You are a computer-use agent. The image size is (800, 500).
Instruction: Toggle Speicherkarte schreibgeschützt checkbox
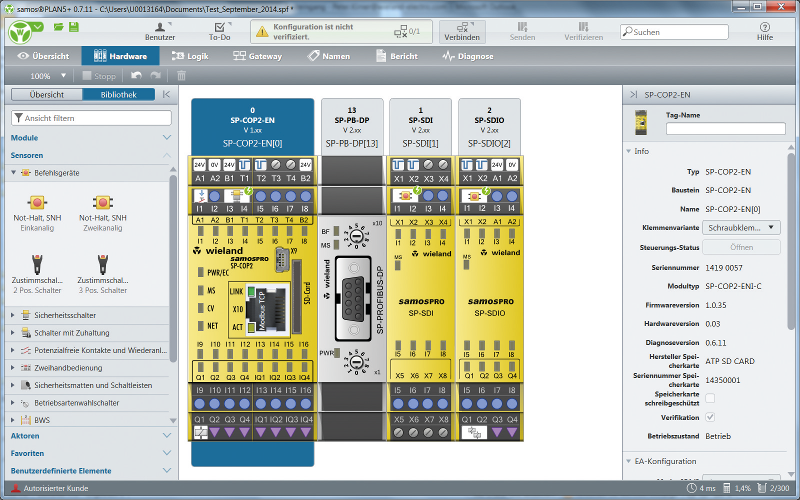coord(710,398)
